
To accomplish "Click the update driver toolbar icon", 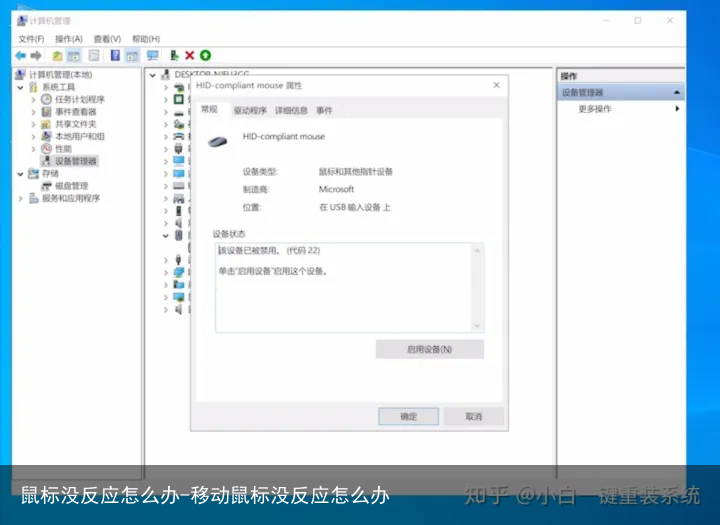I will (x=174, y=56).
